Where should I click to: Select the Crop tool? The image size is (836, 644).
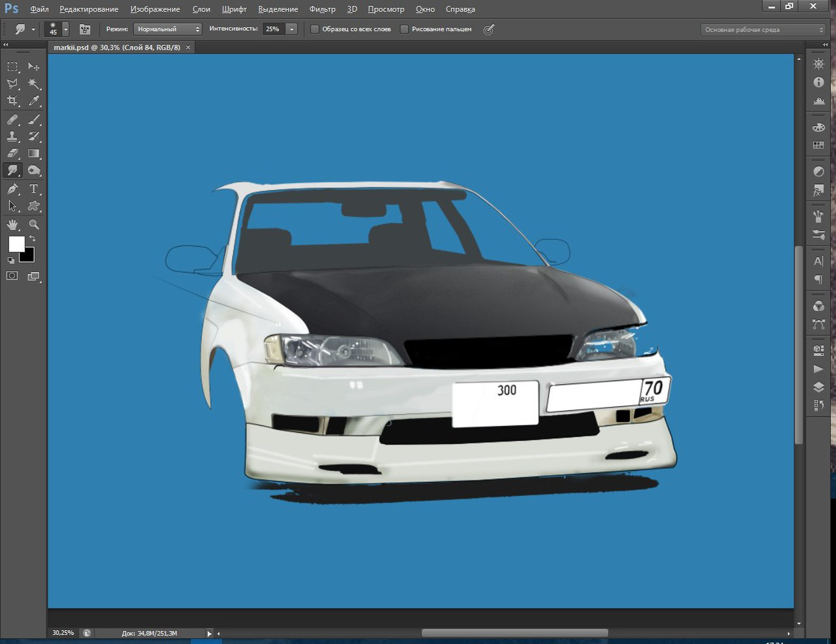tap(12, 101)
